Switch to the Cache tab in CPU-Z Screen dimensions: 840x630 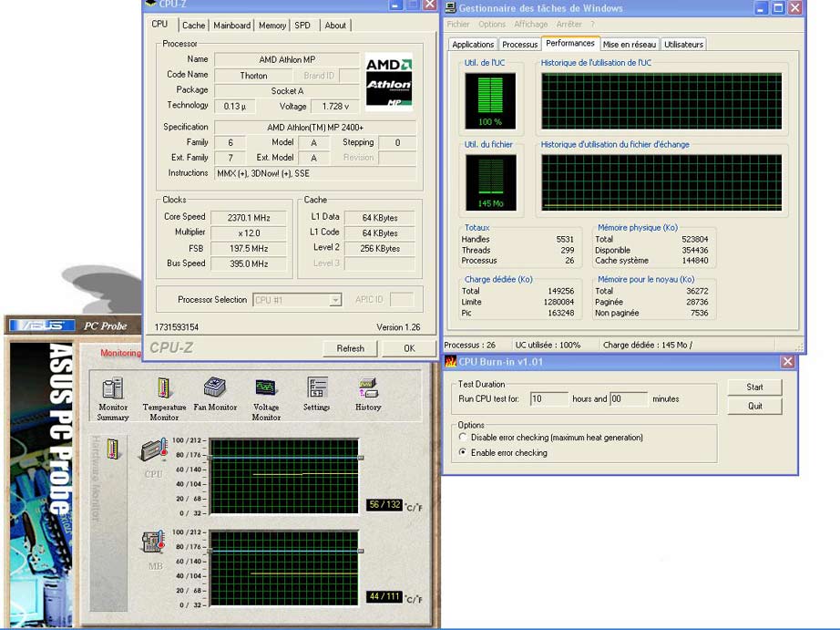pyautogui.click(x=193, y=26)
